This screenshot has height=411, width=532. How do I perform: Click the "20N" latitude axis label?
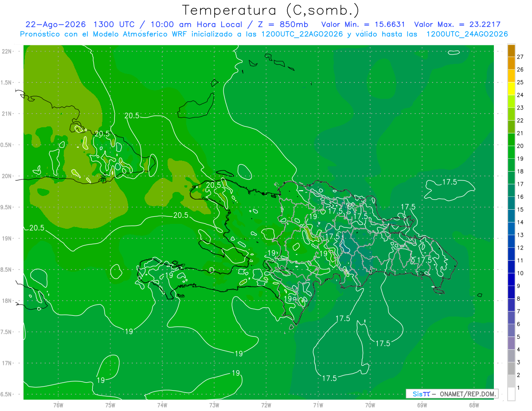tap(8, 176)
